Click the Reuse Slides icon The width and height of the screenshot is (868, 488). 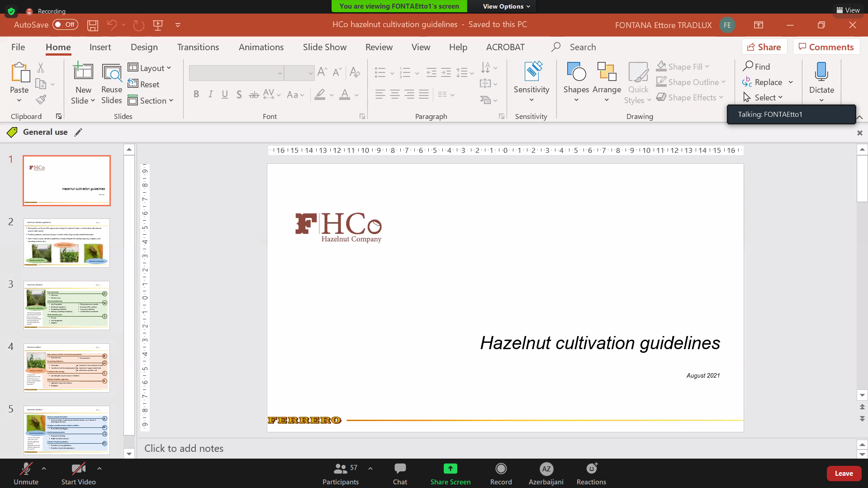112,73
